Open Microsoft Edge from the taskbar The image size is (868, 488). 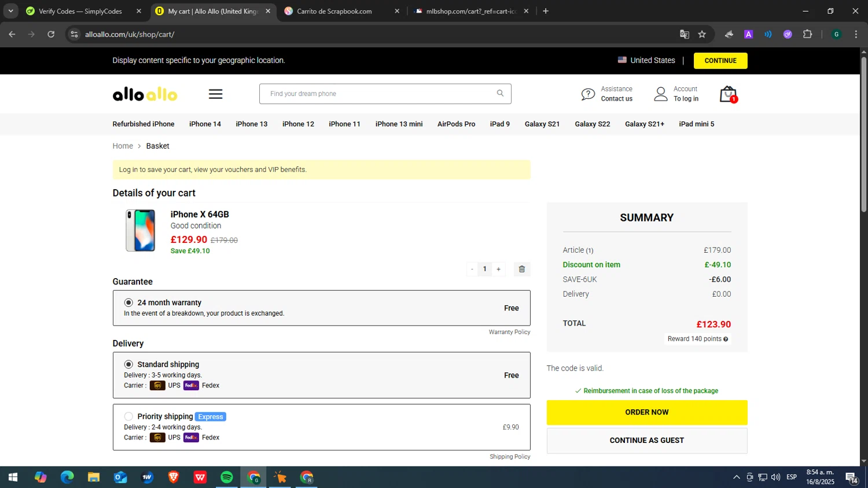tap(67, 477)
